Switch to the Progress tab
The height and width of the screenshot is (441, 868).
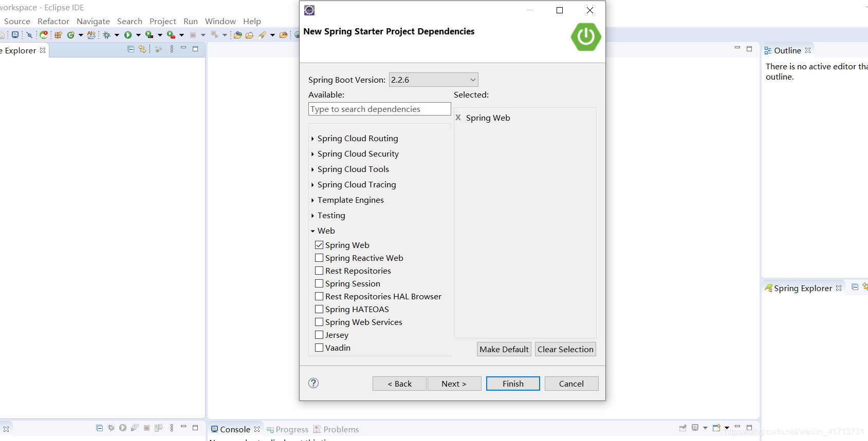click(288, 429)
